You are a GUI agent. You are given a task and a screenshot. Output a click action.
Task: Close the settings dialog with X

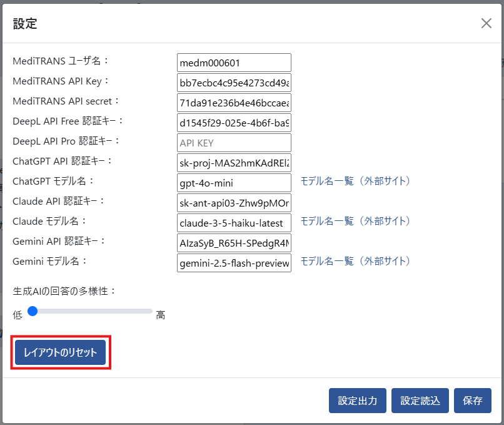[x=486, y=24]
